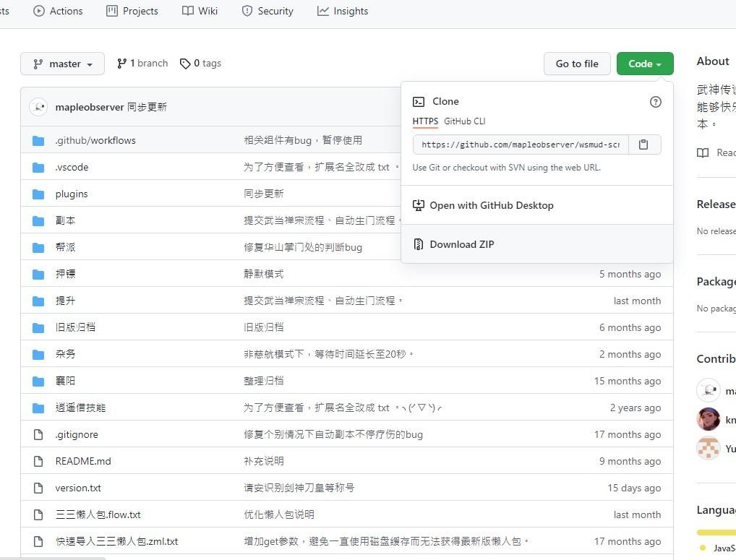Select Open with GitHub Desktop
The width and height of the screenshot is (736, 560).
(491, 205)
